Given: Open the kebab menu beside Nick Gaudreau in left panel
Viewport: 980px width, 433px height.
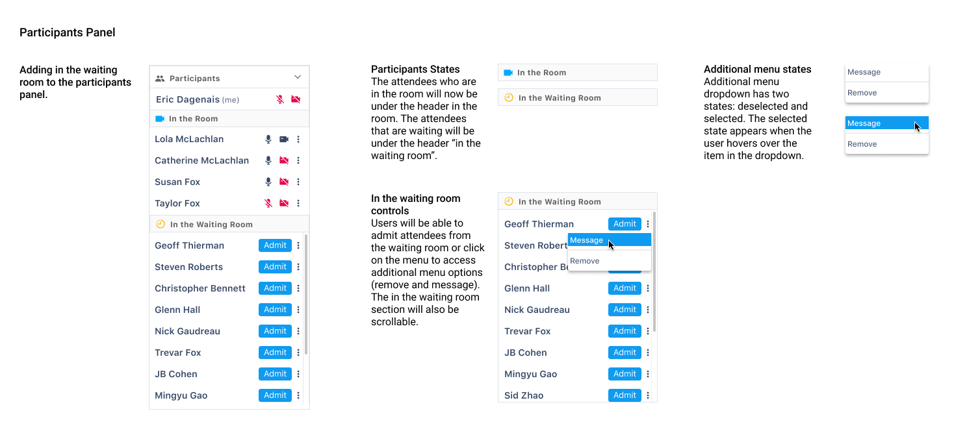Looking at the screenshot, I should tap(298, 332).
